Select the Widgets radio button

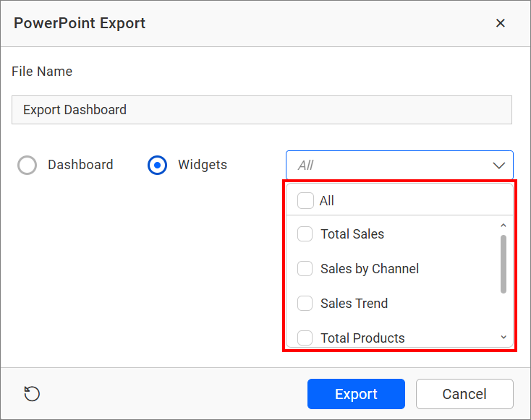point(157,165)
